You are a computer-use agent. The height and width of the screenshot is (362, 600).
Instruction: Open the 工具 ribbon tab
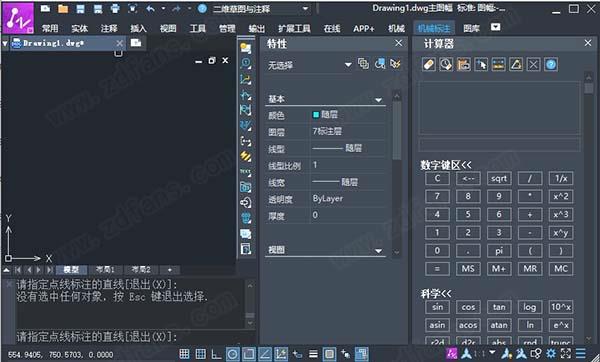[x=197, y=28]
